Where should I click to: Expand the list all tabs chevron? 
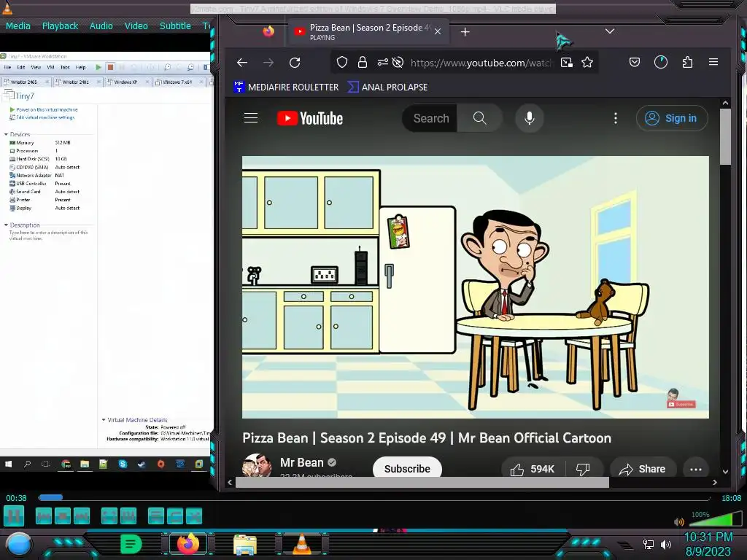609,31
